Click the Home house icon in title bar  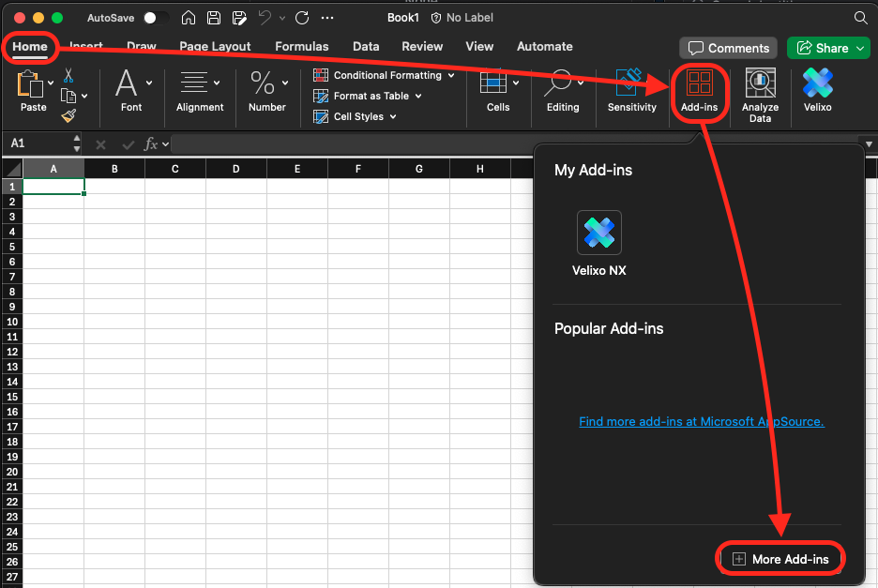(x=189, y=18)
